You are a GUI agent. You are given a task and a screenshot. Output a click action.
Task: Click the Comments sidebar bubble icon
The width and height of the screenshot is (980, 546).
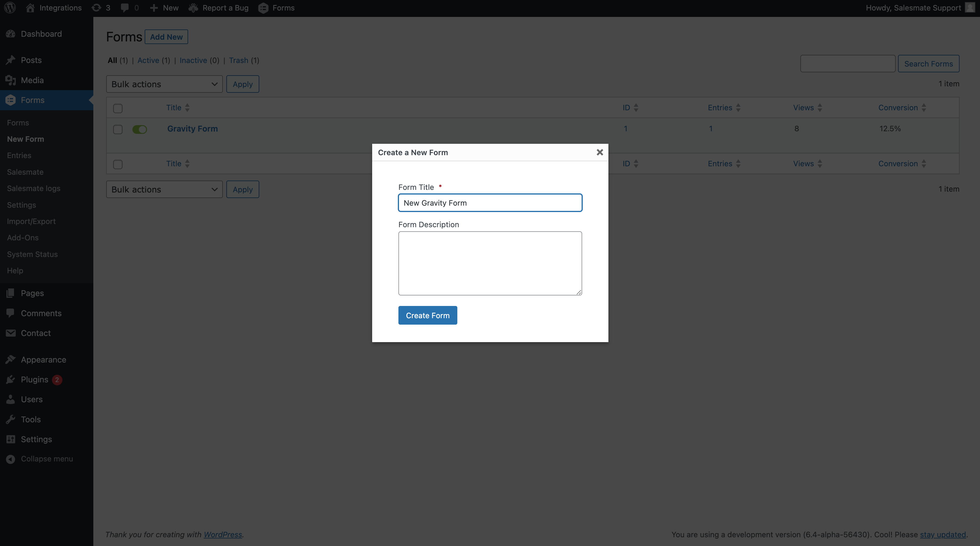pos(11,313)
